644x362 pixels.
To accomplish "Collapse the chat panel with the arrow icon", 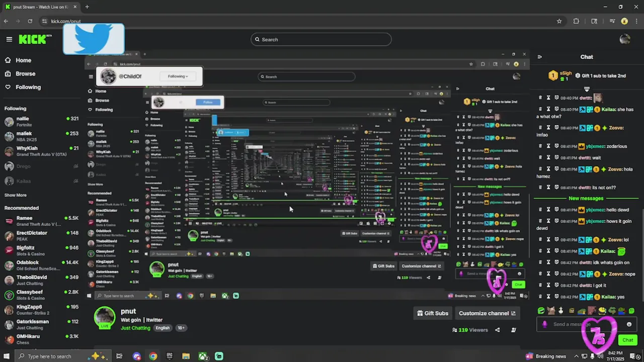I will click(x=539, y=57).
